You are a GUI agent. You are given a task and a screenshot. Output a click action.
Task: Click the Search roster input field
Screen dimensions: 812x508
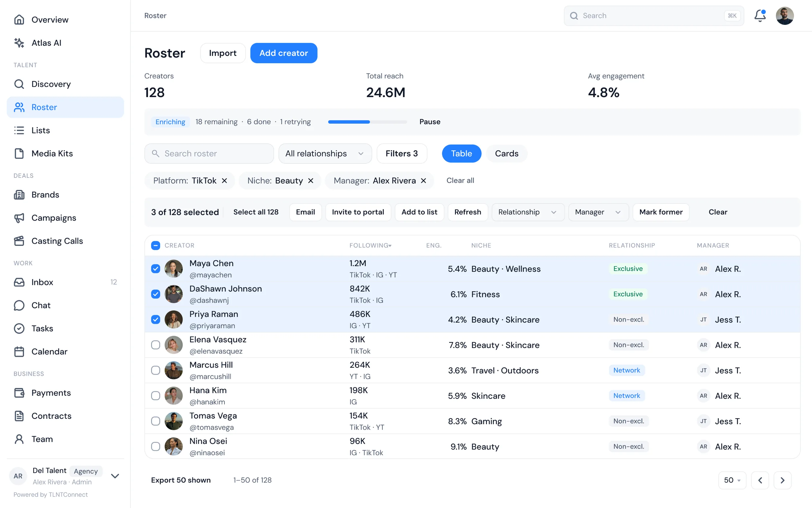tap(209, 154)
